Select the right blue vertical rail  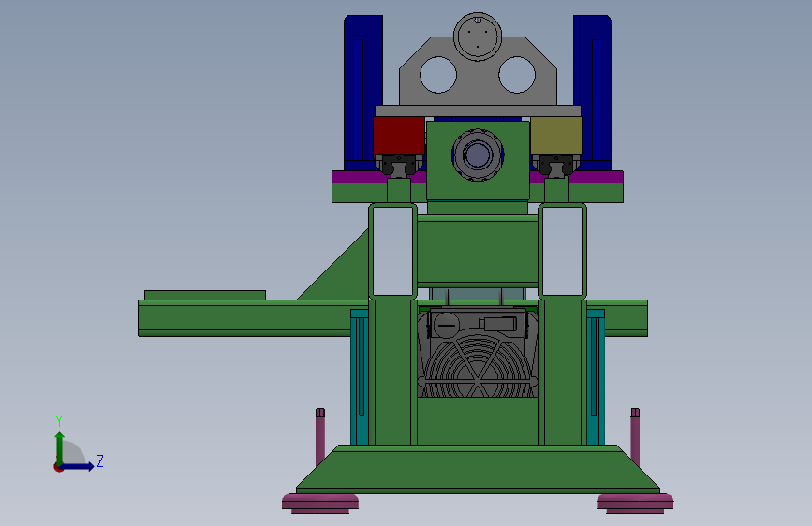(x=593, y=94)
